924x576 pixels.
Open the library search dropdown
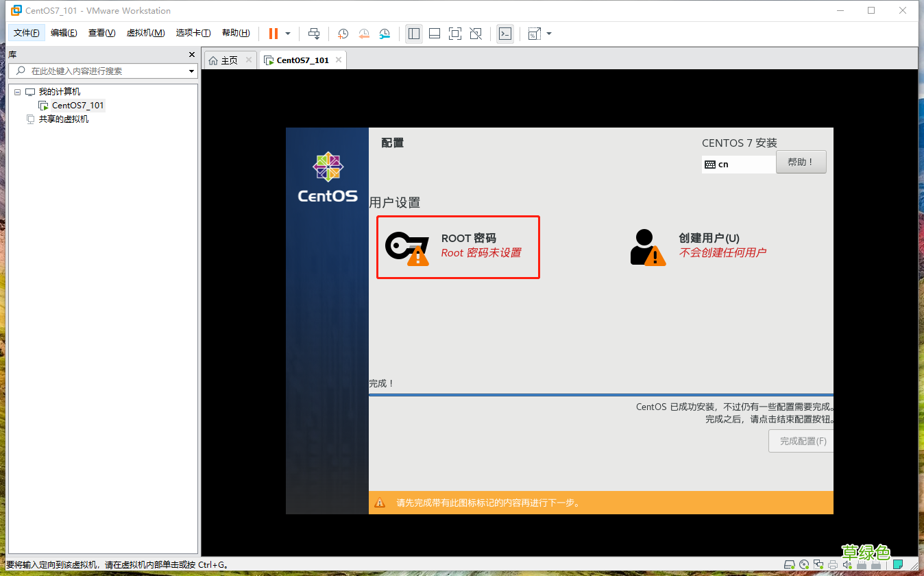191,71
